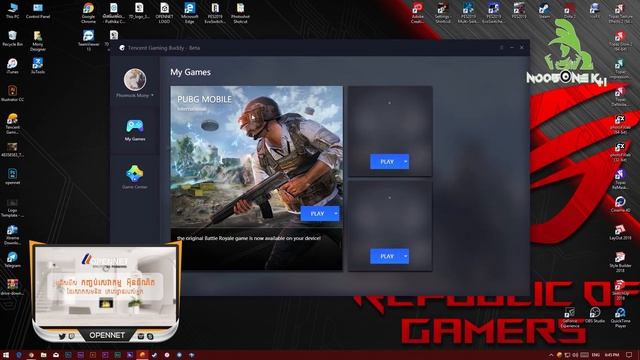Click the PUBG MOBILE game banner image
Viewport: 640px width, 360px height.
(x=257, y=156)
